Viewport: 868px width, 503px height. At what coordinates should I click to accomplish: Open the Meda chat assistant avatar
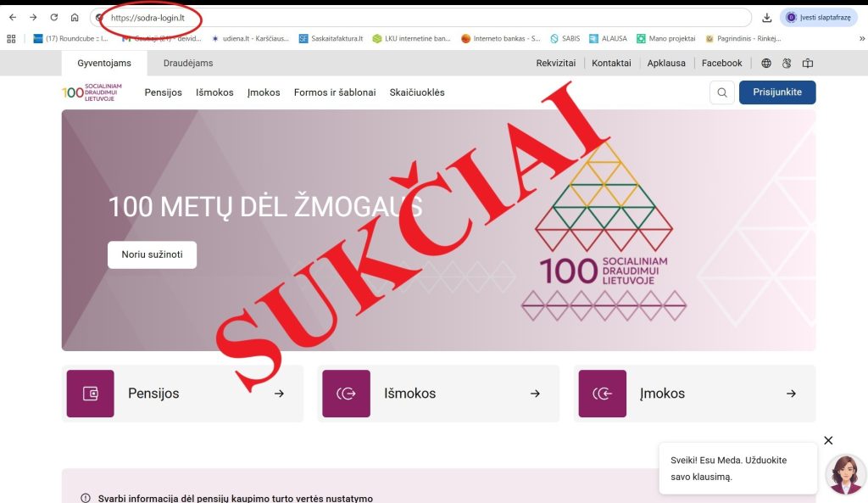[845, 474]
